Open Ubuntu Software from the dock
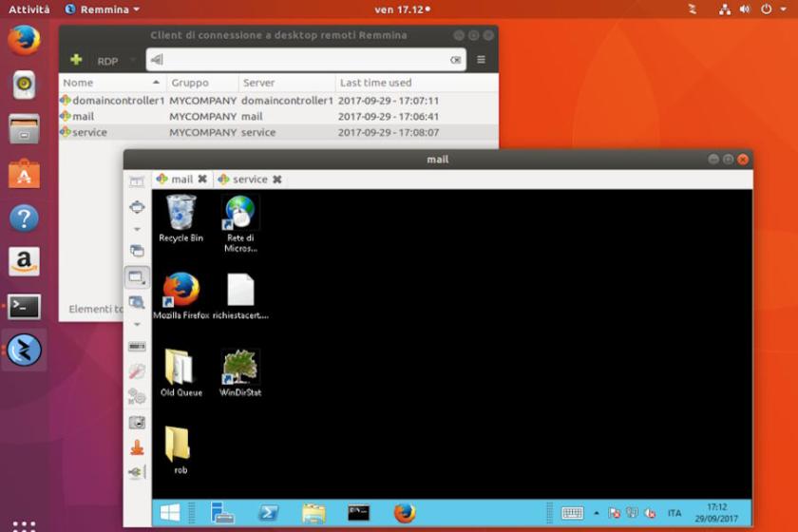Screen dimensions: 798x532 point(24,174)
